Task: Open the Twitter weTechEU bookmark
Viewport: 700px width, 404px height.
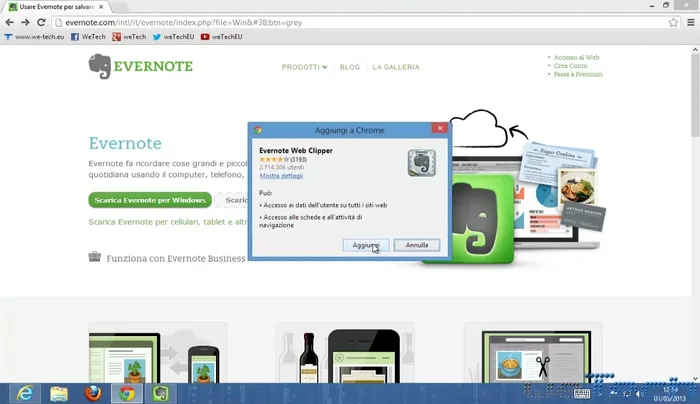Action: pos(173,37)
